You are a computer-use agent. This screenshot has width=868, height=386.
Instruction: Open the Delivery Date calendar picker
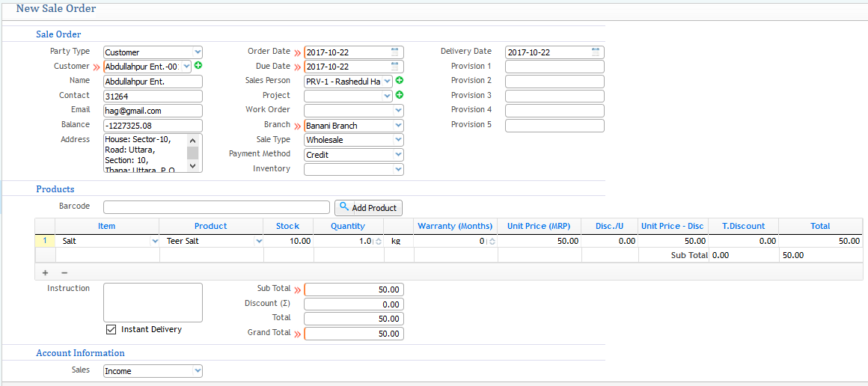(x=595, y=52)
